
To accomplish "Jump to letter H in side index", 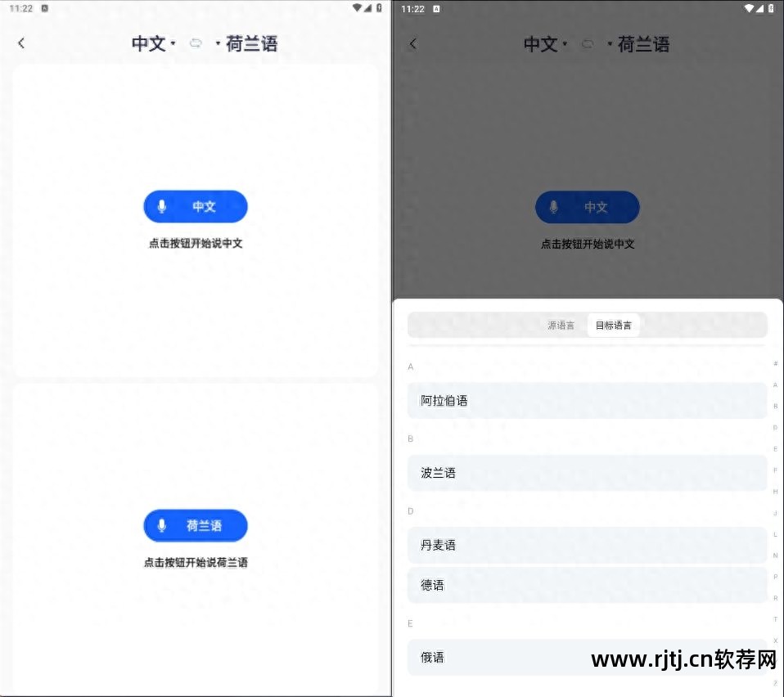I will coord(776,492).
